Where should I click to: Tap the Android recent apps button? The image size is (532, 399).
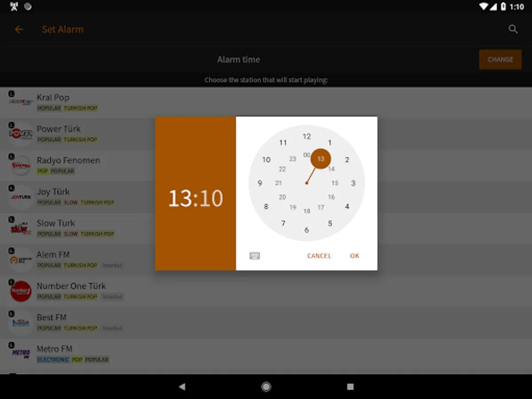tap(350, 387)
